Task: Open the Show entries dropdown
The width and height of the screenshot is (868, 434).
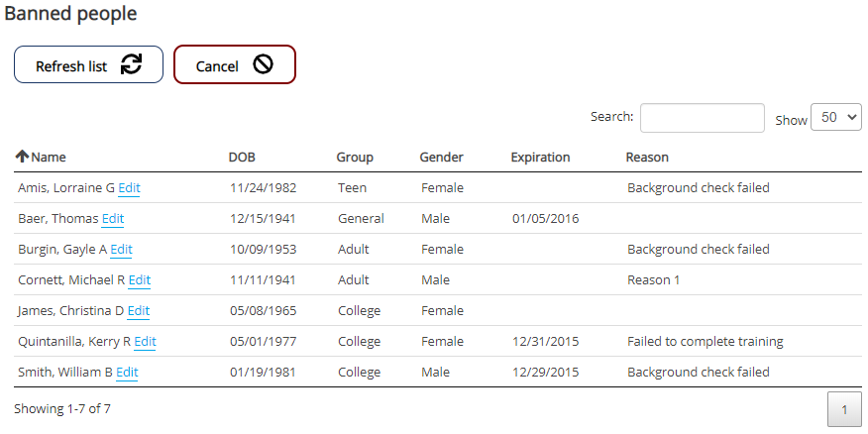Action: [835, 117]
